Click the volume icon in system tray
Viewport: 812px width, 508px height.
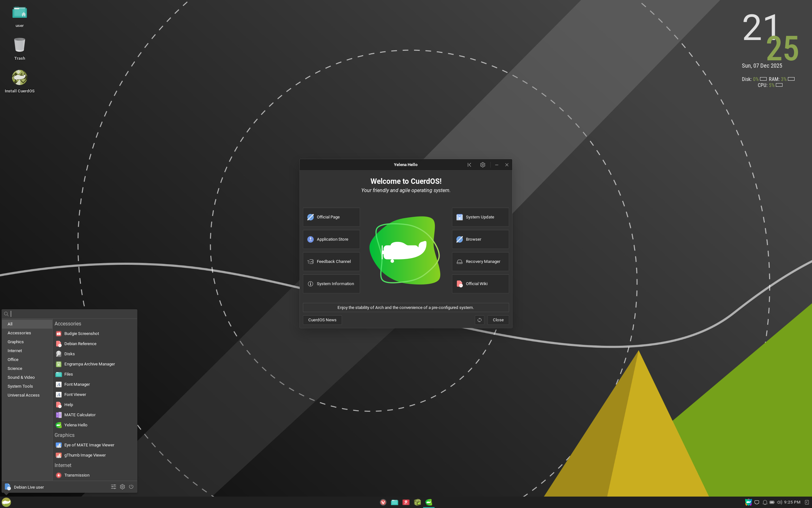click(x=779, y=502)
